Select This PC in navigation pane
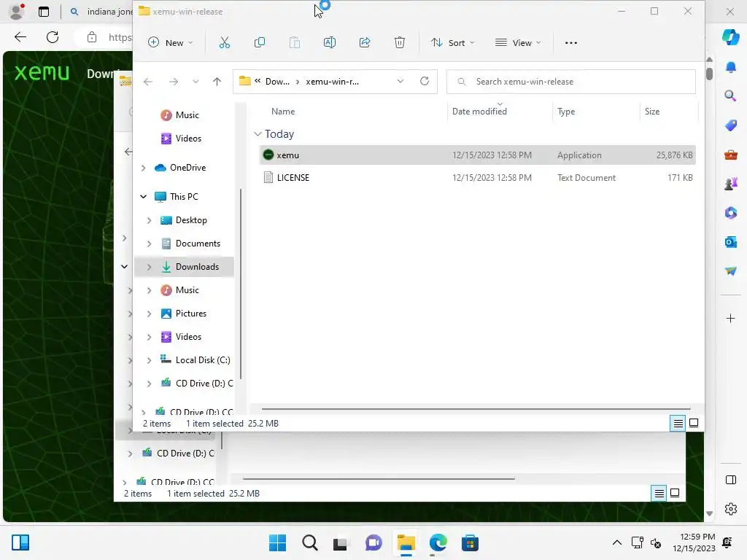747x560 pixels. tap(183, 197)
